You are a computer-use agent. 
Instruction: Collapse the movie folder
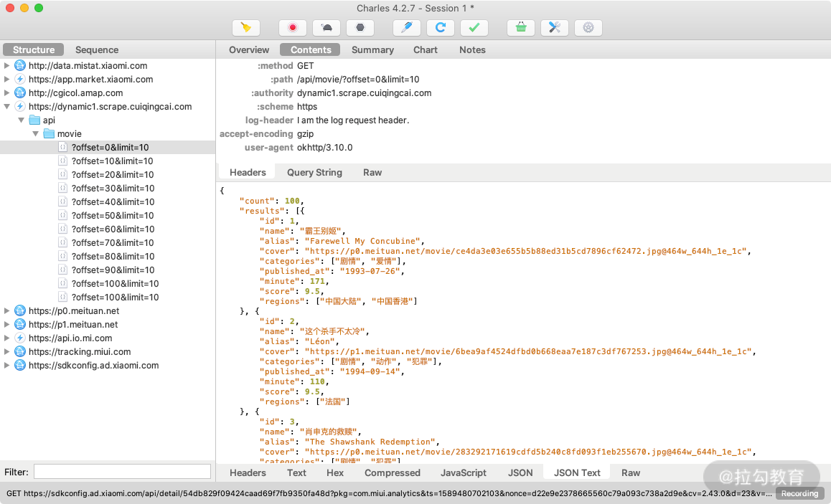pos(35,134)
